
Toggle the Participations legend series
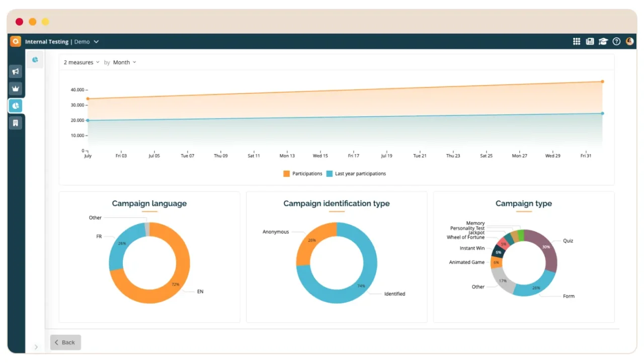(x=302, y=174)
